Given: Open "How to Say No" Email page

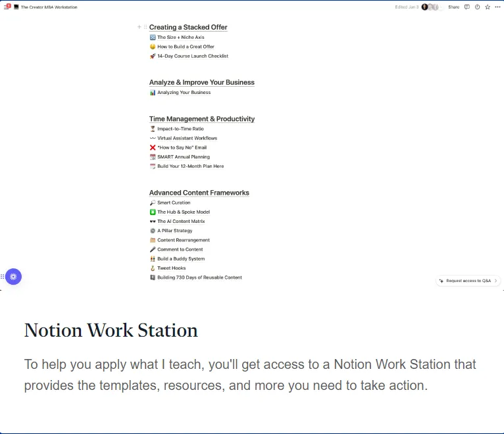Looking at the screenshot, I should coord(182,147).
